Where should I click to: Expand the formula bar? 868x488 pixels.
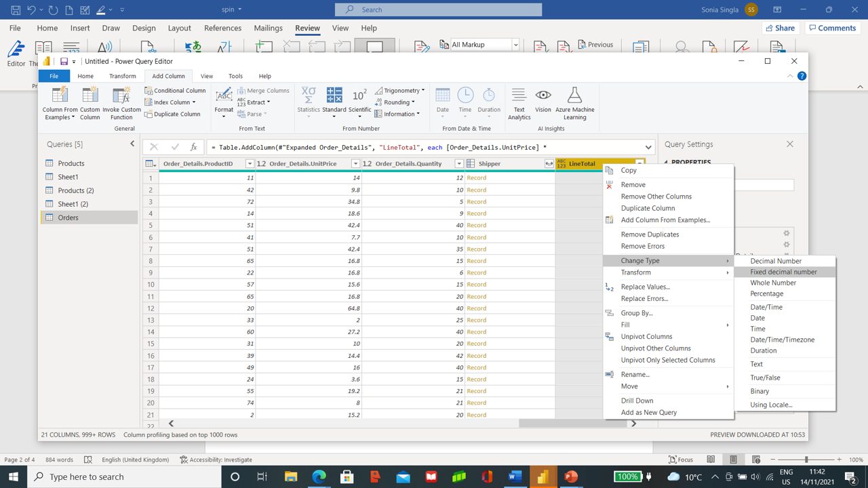[x=648, y=147]
